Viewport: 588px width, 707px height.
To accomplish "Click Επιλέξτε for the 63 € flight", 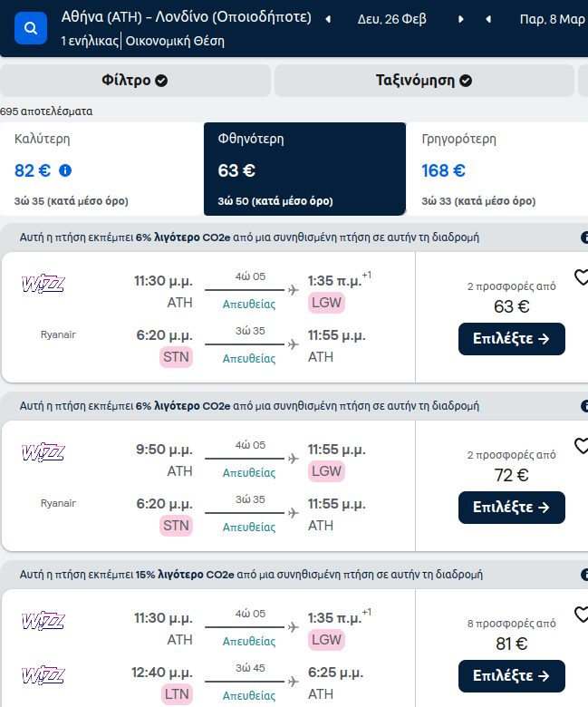I will click(x=511, y=339).
